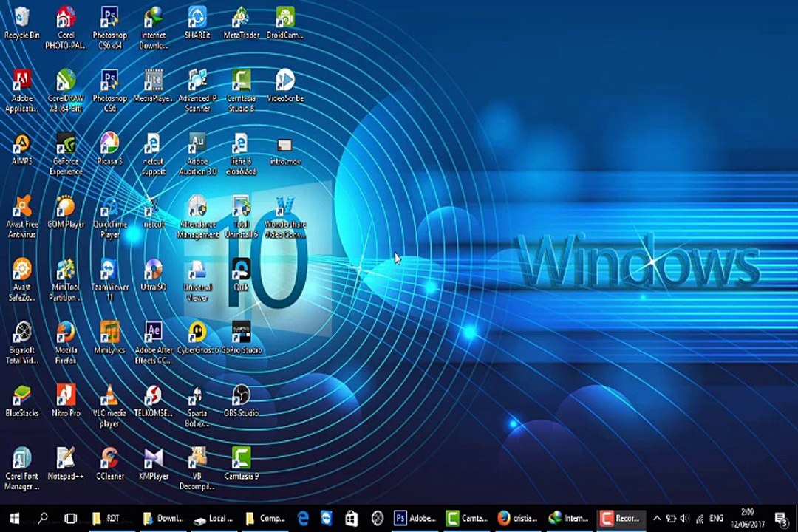Viewport: 798px width, 532px height.
Task: Open the Windows Store taskbar icon
Action: 351,518
